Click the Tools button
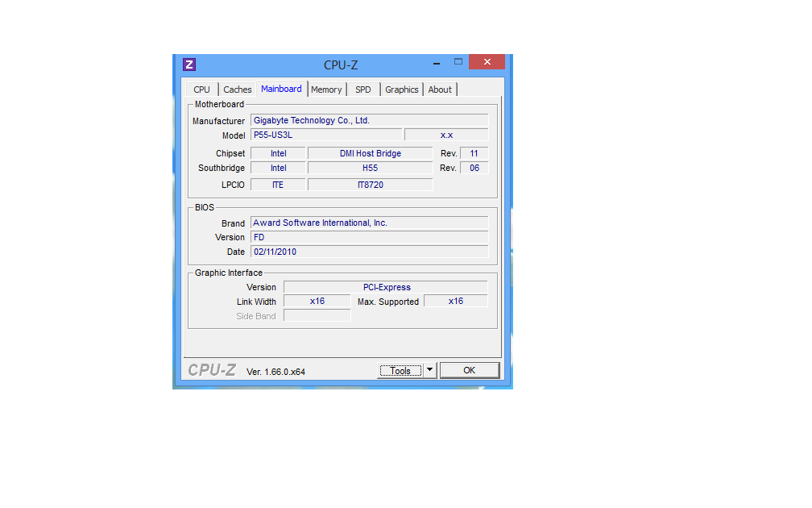The image size is (812, 508). (x=400, y=371)
